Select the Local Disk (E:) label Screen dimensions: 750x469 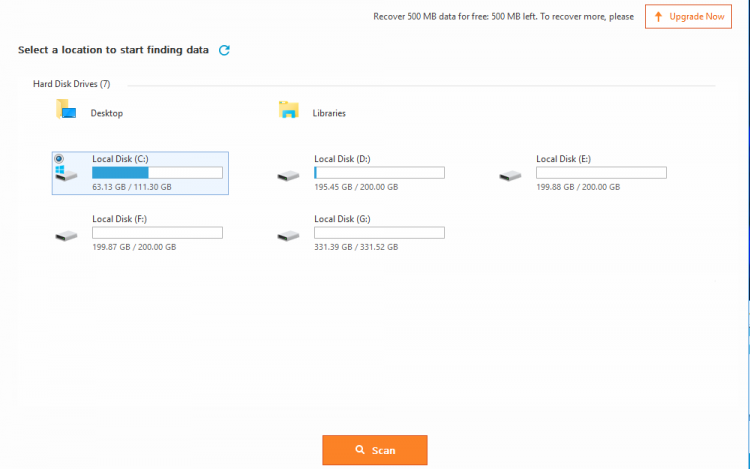click(x=563, y=159)
